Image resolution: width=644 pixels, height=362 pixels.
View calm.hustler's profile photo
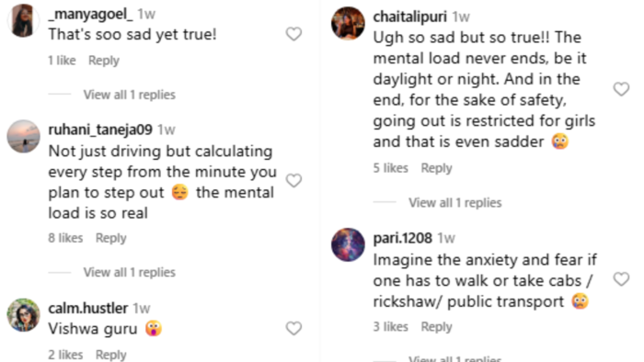click(23, 314)
